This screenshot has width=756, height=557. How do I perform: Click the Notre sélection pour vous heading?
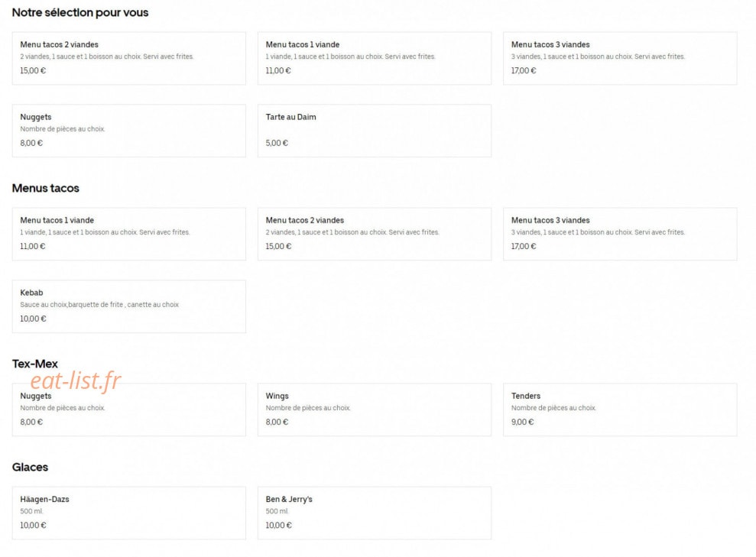tap(80, 12)
